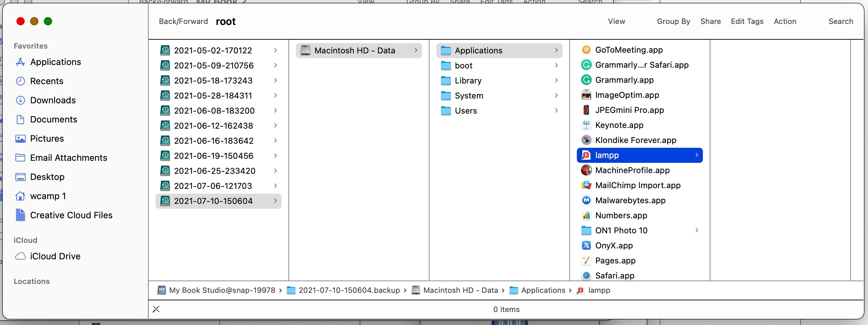Viewport: 868px width, 325px height.
Task: Click Klondike Forever.app icon
Action: pos(586,140)
